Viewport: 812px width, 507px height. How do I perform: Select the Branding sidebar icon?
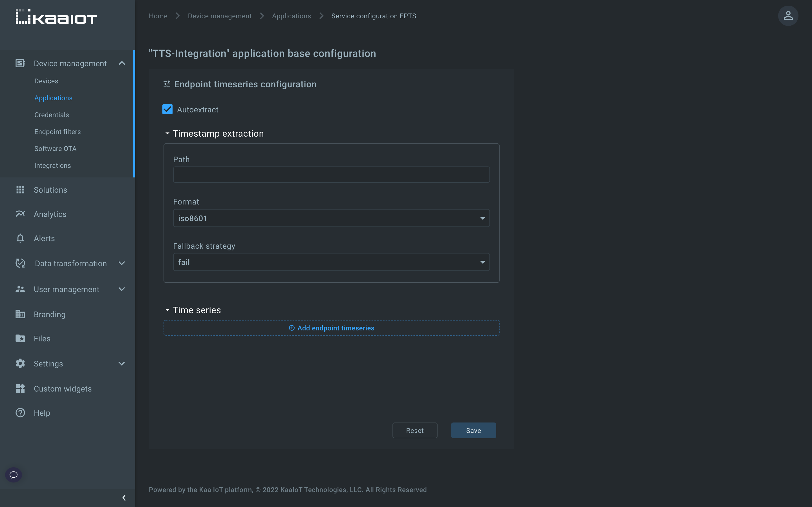tap(20, 314)
